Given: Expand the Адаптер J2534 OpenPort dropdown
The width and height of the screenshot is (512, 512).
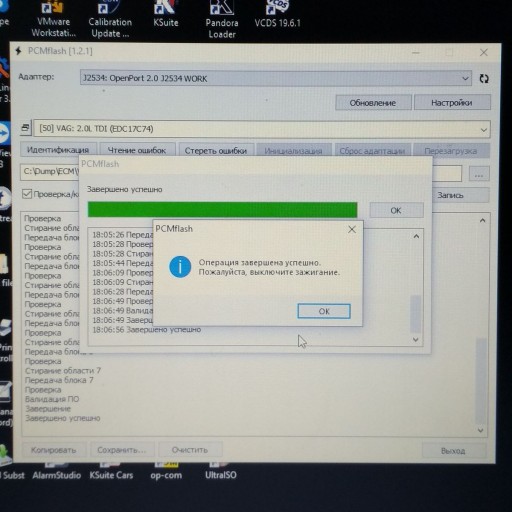Looking at the screenshot, I should point(465,79).
